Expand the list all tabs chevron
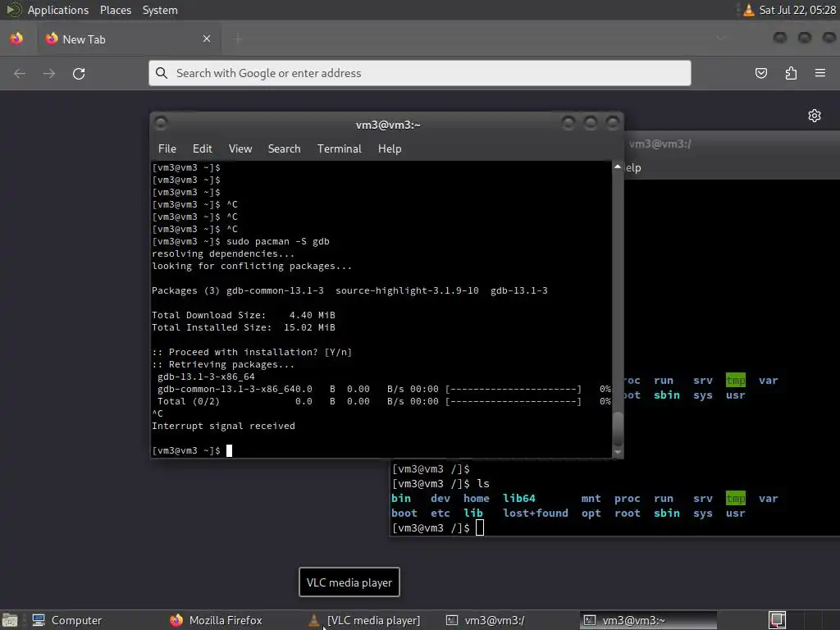 coord(720,38)
